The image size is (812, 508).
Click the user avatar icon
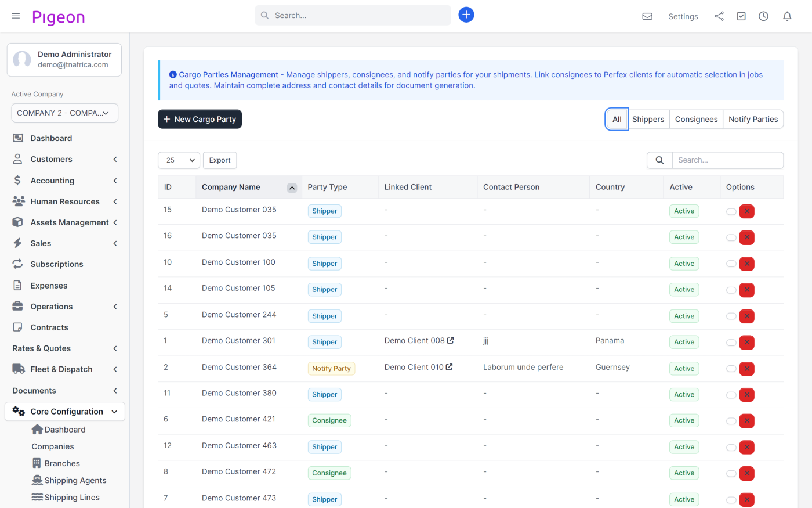pyautogui.click(x=22, y=59)
